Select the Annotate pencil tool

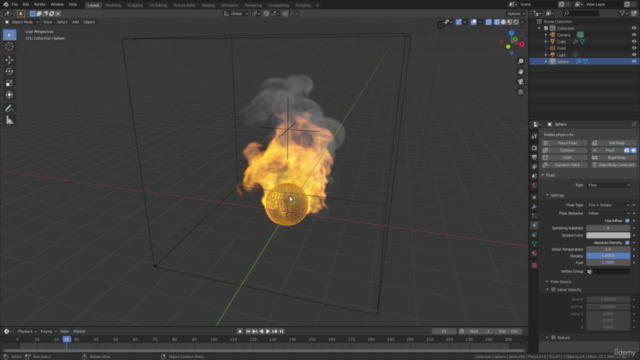[x=9, y=109]
